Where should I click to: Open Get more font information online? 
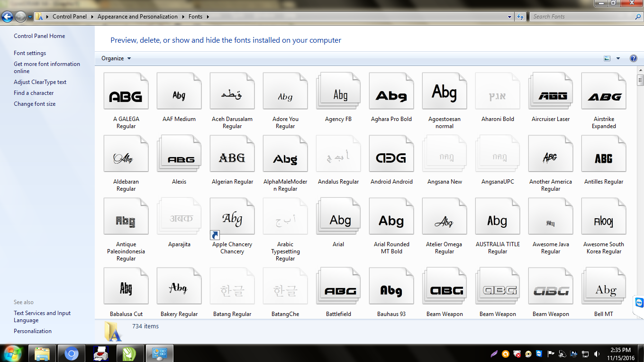click(x=47, y=67)
